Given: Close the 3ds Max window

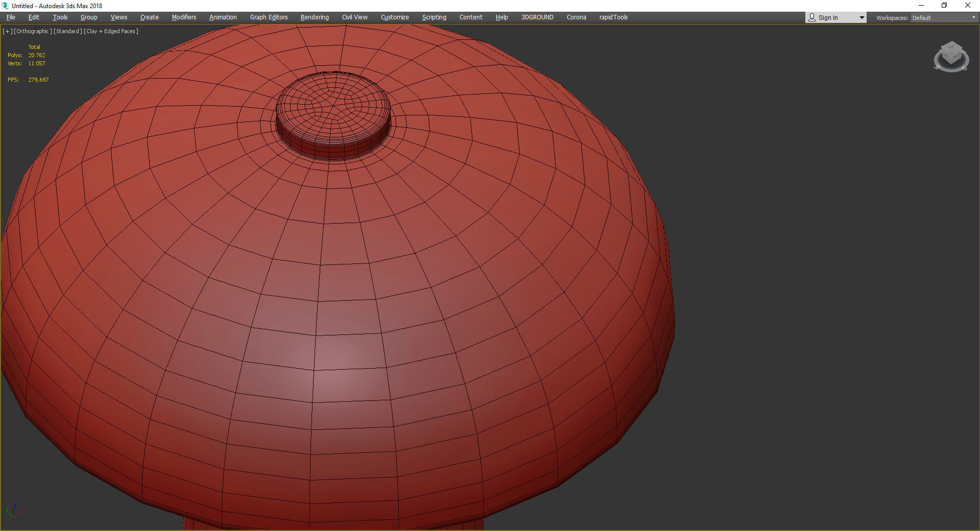Looking at the screenshot, I should (x=967, y=6).
